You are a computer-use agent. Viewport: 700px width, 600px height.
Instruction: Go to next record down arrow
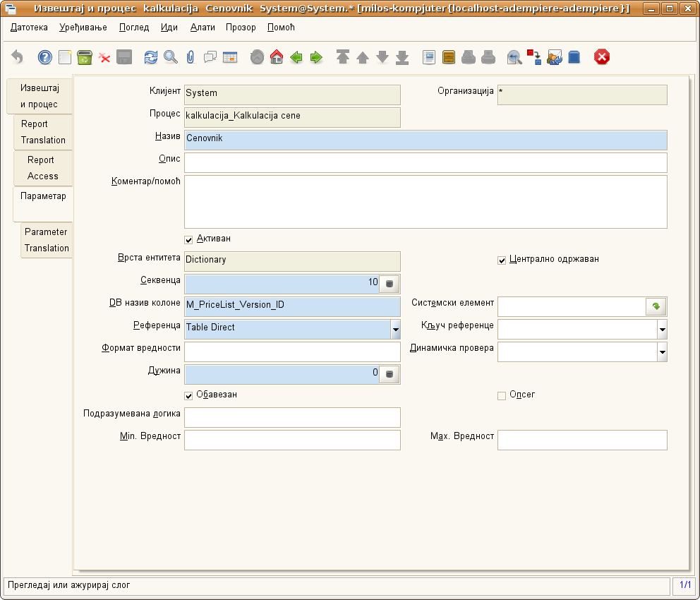(382, 57)
